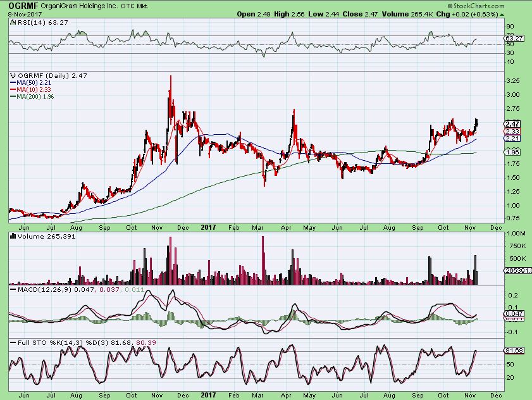Click the red 80.39 stochastic %D value
This screenshot has width=532, height=400.
[146, 342]
